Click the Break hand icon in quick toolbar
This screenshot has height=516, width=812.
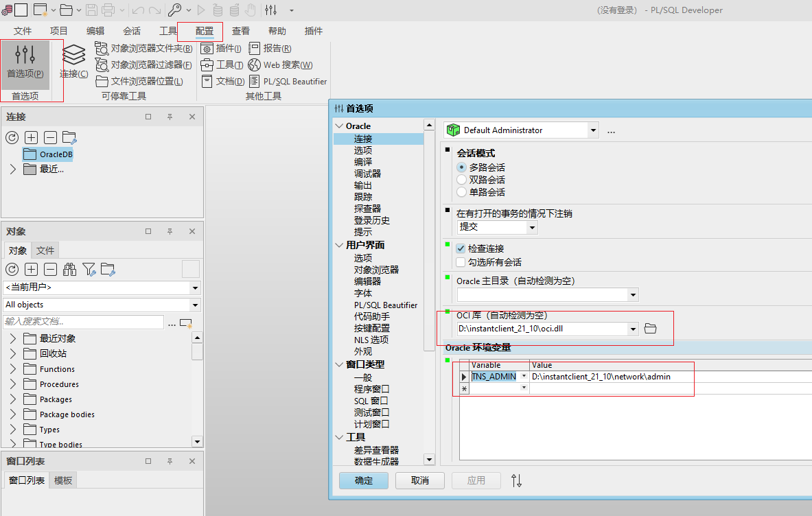pos(251,10)
